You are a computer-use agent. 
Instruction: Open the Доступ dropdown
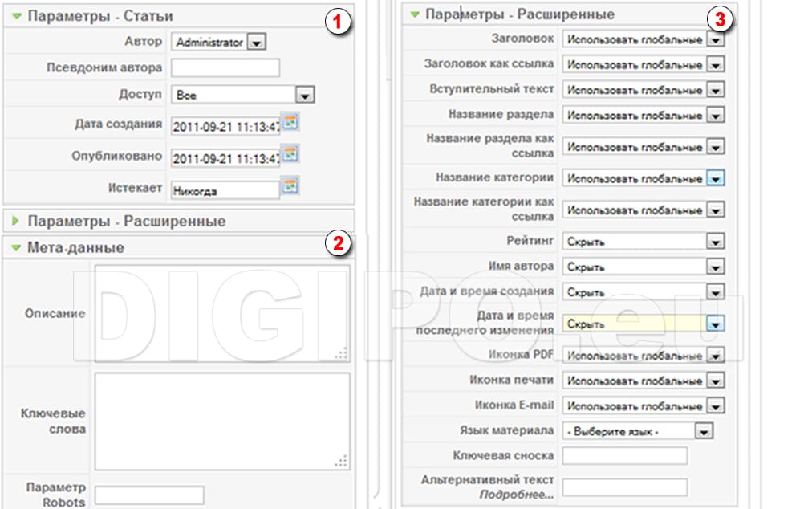(303, 95)
